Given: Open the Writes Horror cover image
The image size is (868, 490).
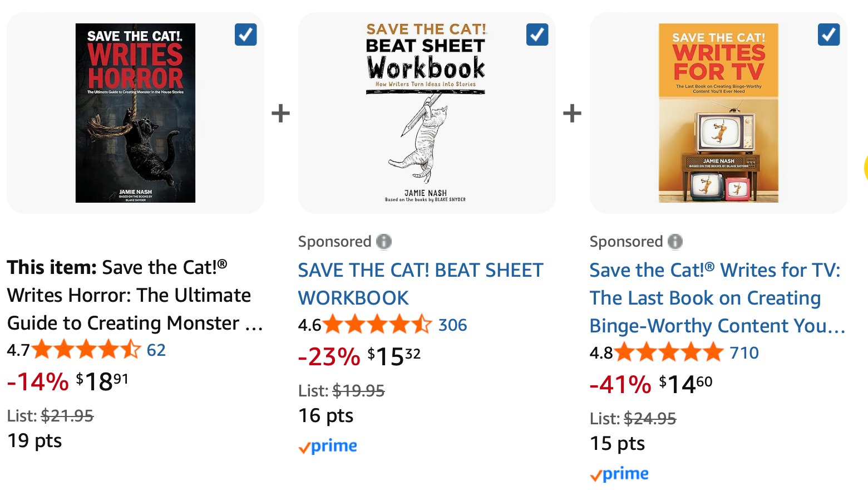Looking at the screenshot, I should (135, 113).
